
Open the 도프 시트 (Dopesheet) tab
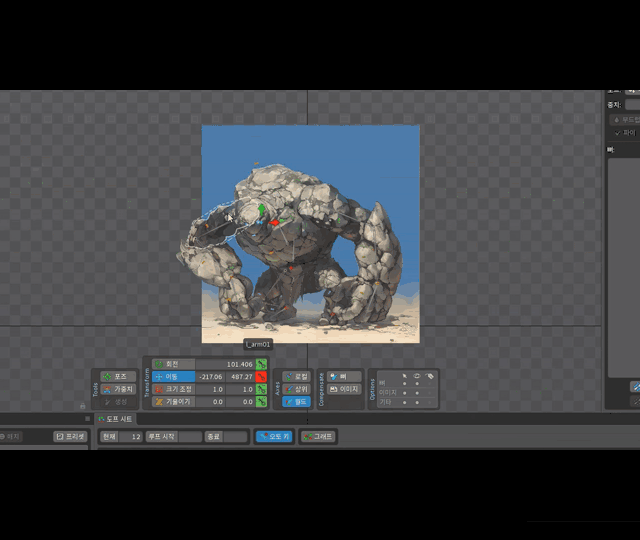pyautogui.click(x=115, y=419)
